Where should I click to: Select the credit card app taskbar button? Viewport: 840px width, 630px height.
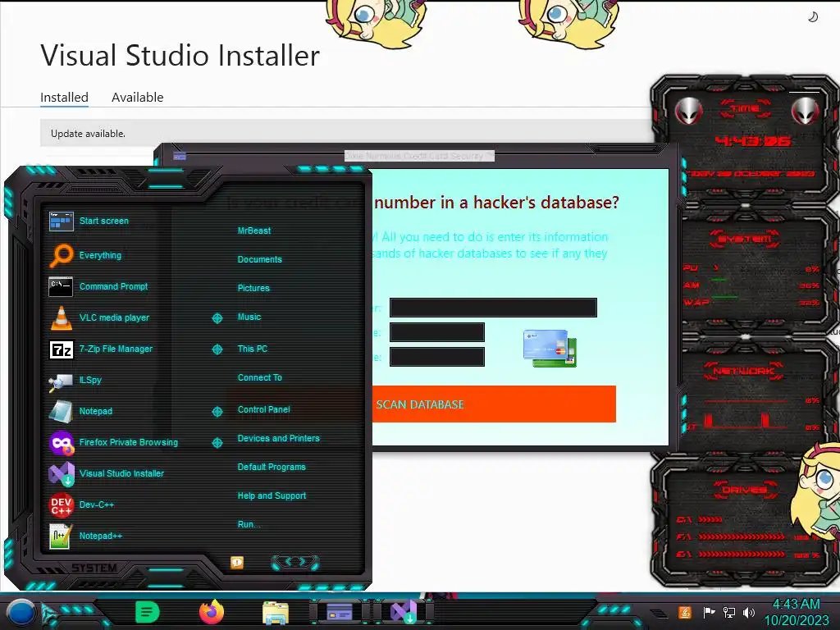click(340, 611)
